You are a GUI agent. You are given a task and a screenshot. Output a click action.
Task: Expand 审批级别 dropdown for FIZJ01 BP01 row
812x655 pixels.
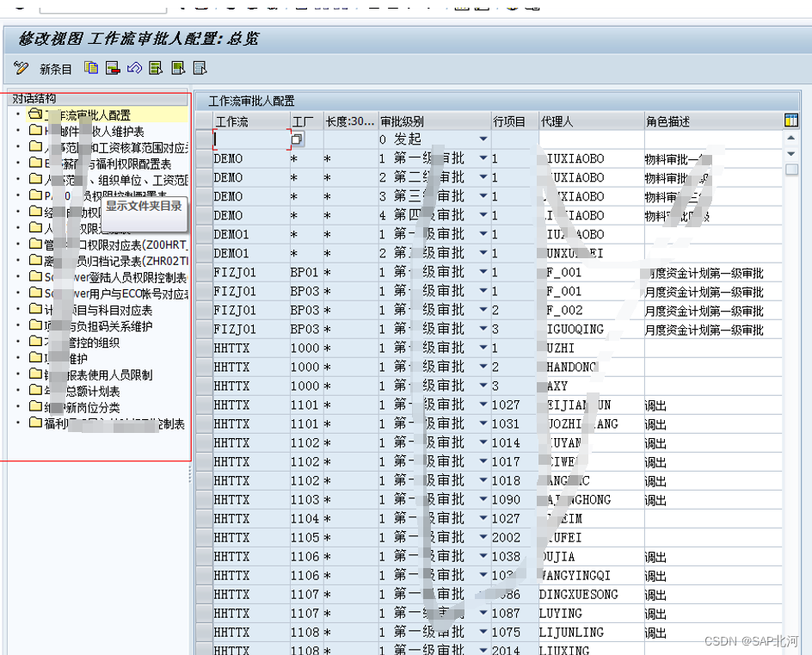[483, 272]
